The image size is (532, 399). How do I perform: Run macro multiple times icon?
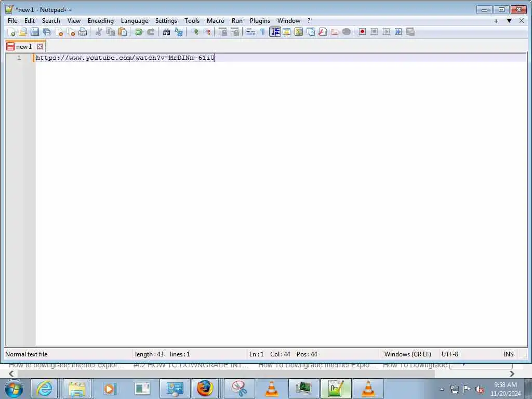398,32
